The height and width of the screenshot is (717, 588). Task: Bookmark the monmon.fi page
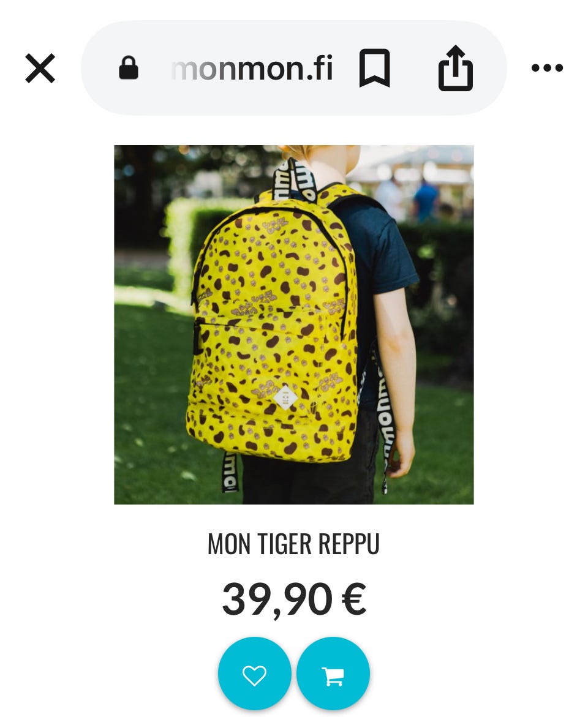pos(375,68)
